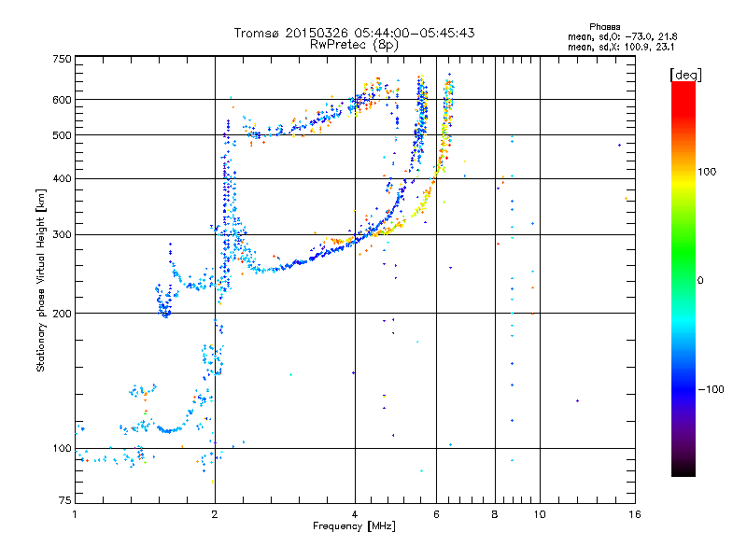Viewport: 747px width, 560px height.
Task: Click the colorbar tick label 0
Action: 700,280
